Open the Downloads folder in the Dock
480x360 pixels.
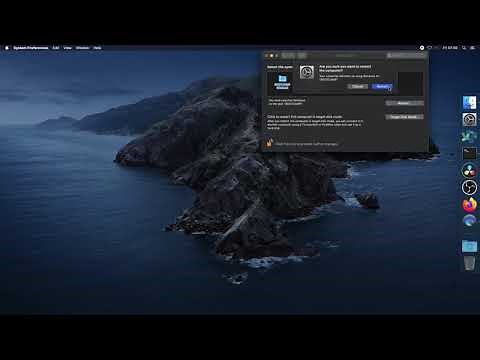point(469,246)
